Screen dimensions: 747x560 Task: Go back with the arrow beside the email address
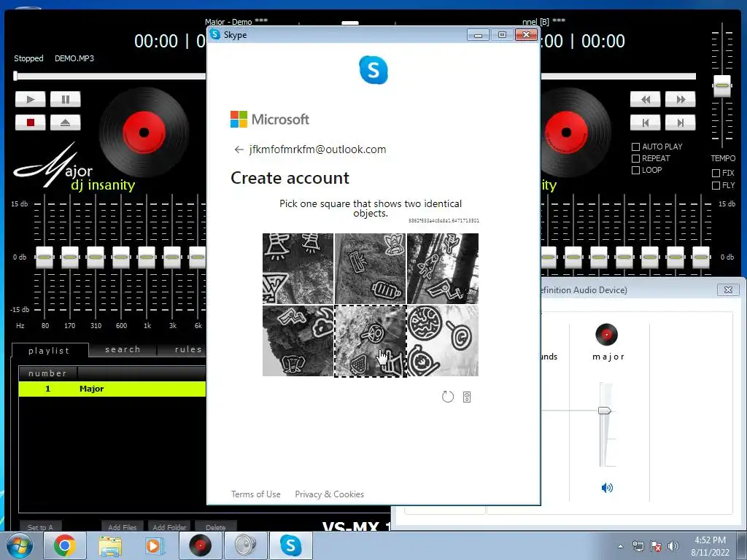(x=239, y=149)
